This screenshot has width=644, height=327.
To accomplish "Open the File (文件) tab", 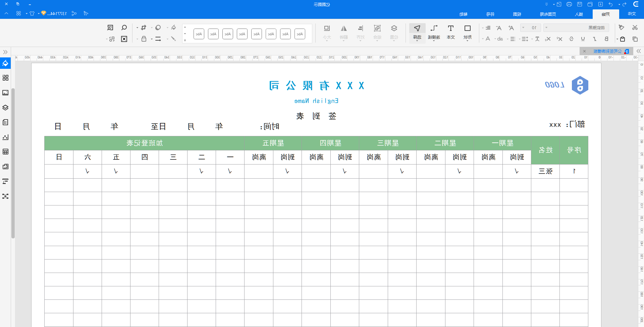I will coord(632,14).
